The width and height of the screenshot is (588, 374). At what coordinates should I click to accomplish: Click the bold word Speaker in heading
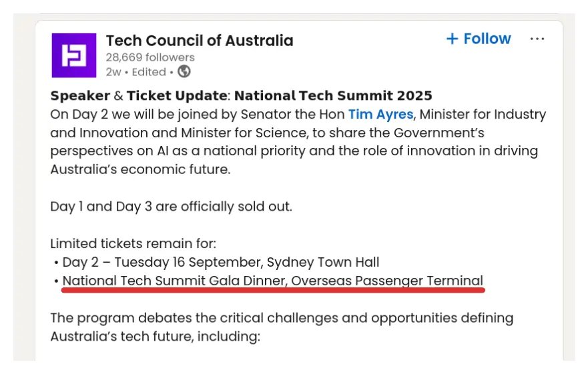coord(81,95)
